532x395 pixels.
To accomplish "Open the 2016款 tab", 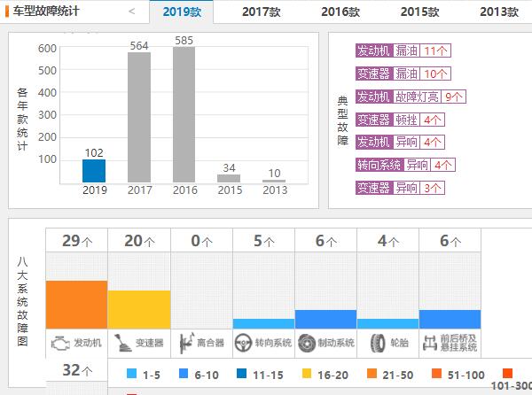I will coord(340,12).
